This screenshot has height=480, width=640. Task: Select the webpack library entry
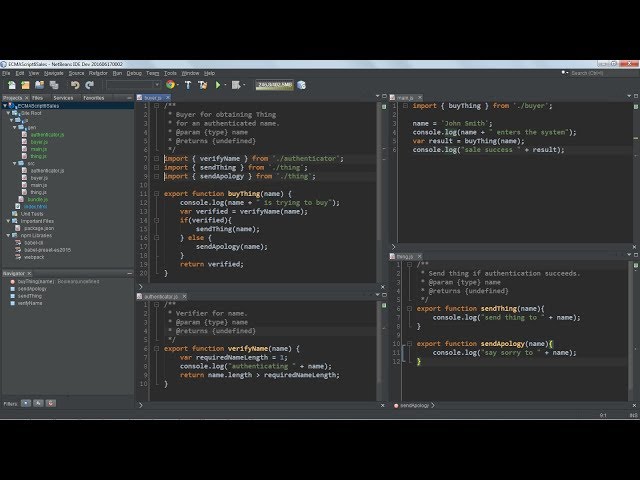point(34,258)
